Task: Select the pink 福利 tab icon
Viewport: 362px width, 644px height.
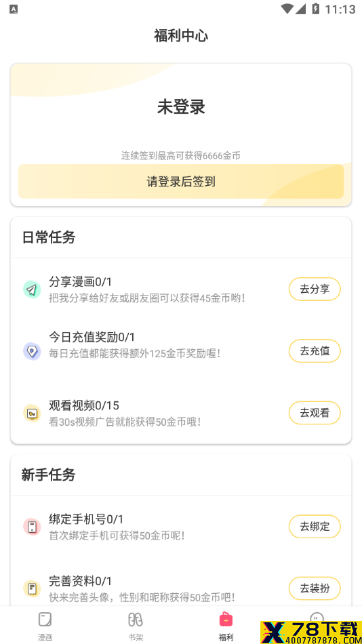Action: 226,620
